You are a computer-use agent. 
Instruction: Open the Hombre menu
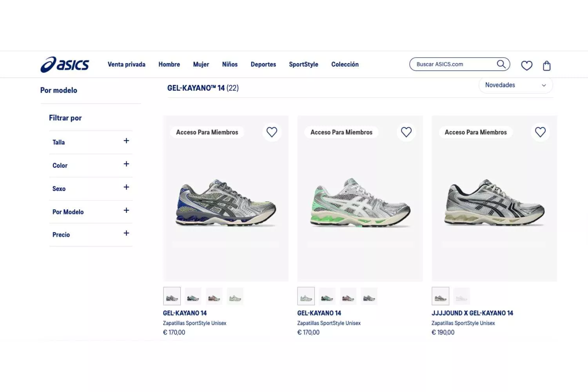(x=169, y=64)
